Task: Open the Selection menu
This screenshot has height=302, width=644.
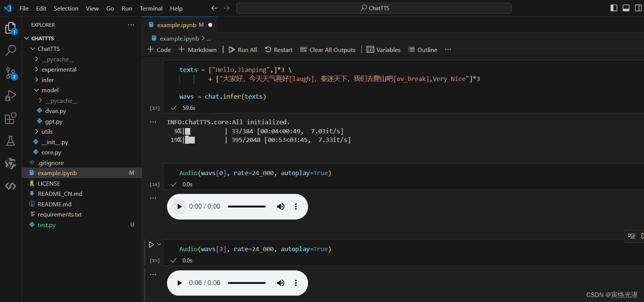Action: pos(66,8)
